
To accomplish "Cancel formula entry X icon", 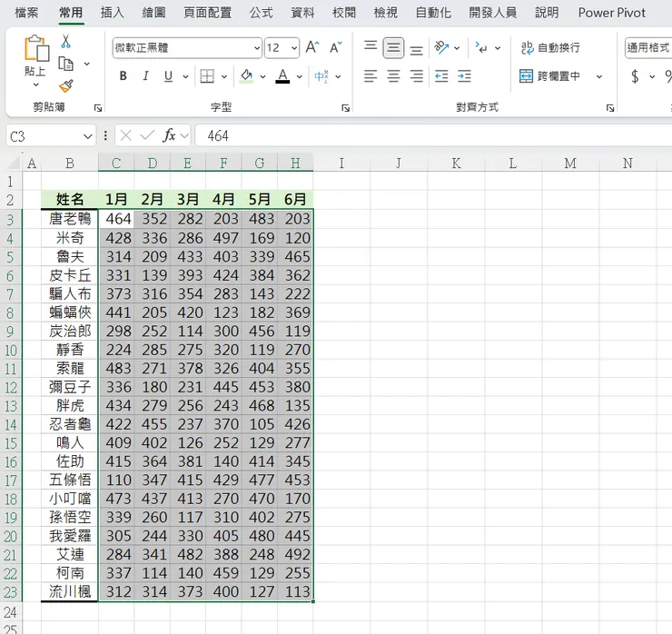I will point(126,136).
